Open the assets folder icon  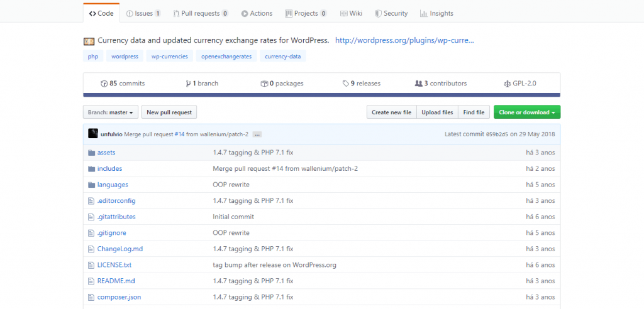91,153
